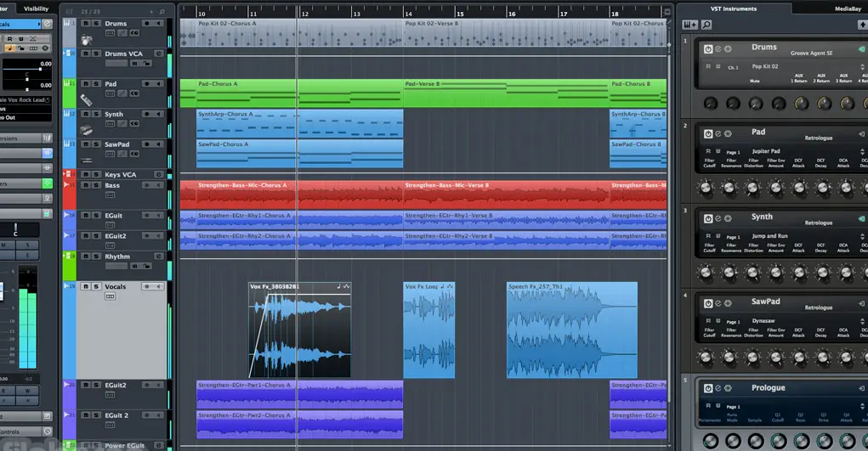This screenshot has height=451, width=868.
Task: Open the Pad instrument editor in rack
Action: click(718, 134)
